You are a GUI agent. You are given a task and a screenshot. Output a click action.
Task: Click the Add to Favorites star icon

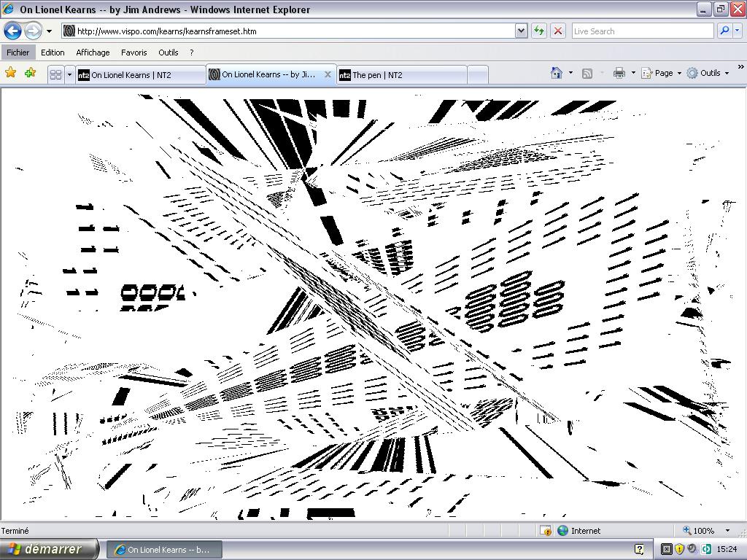pyautogui.click(x=31, y=73)
